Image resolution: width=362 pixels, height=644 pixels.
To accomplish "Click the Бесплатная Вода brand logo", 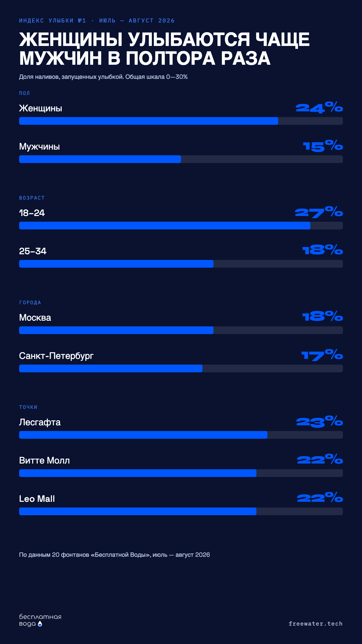I will [x=40, y=620].
